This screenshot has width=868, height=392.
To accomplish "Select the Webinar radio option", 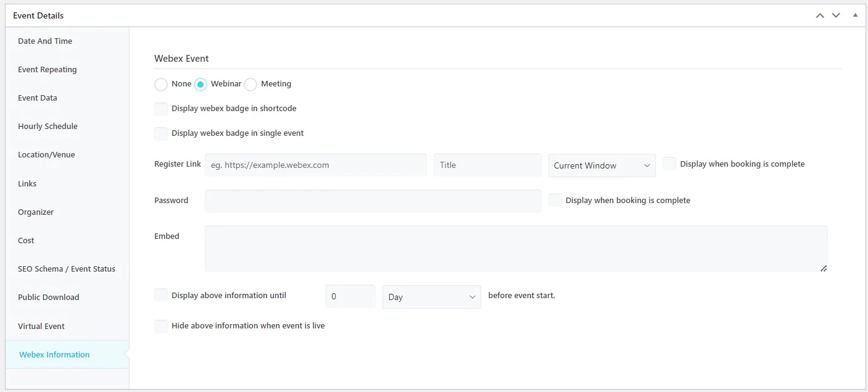I will [x=200, y=84].
